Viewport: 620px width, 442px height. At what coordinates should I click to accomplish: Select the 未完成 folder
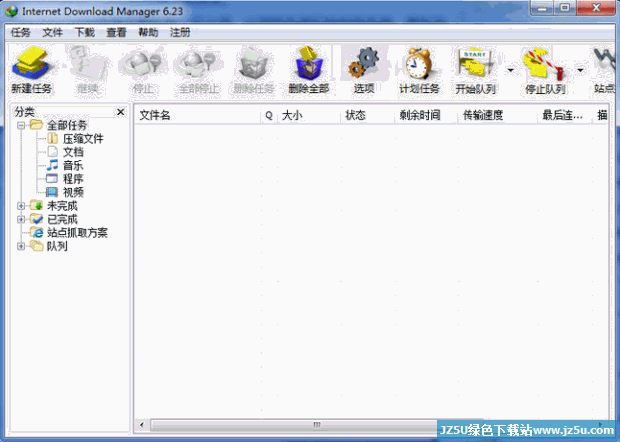coord(54,206)
